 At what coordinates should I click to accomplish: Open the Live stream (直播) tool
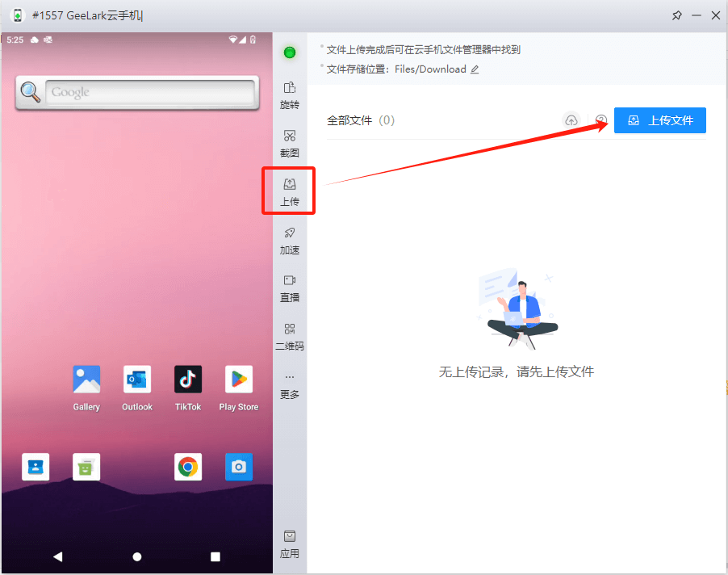pyautogui.click(x=289, y=287)
